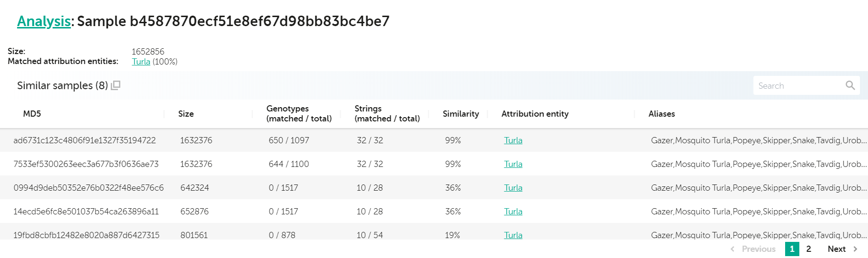Sort by the Aliases column header
Viewport: 868px width, 258px height.
pos(662,114)
